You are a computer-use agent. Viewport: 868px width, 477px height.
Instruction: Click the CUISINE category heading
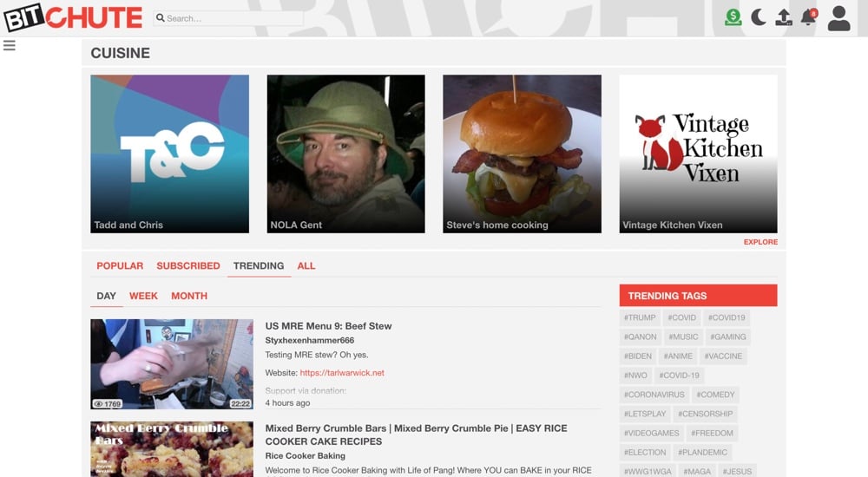120,53
